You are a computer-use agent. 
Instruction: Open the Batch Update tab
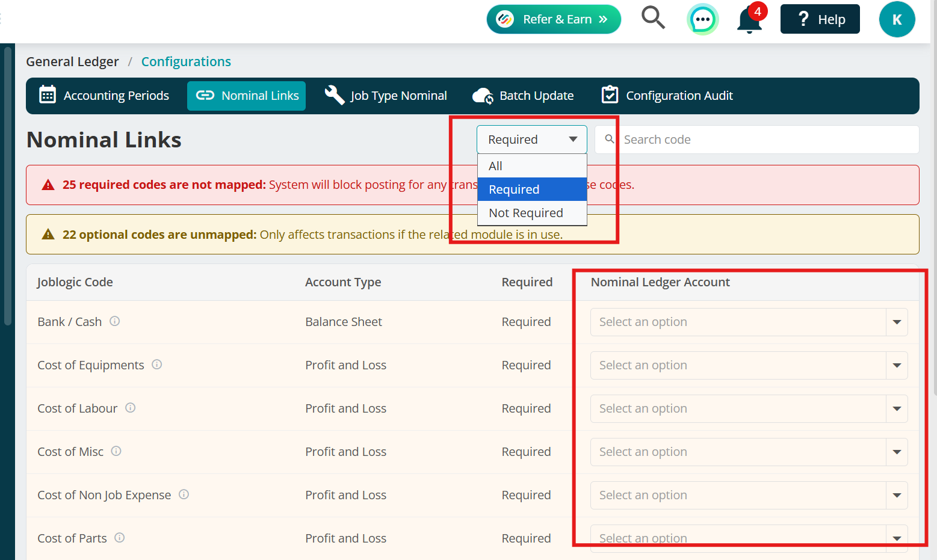[x=524, y=96]
